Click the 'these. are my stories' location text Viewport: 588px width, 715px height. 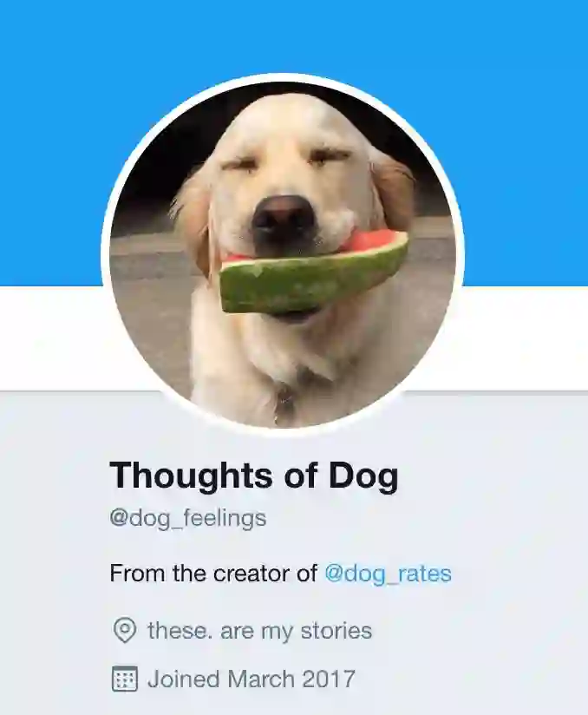(x=260, y=631)
